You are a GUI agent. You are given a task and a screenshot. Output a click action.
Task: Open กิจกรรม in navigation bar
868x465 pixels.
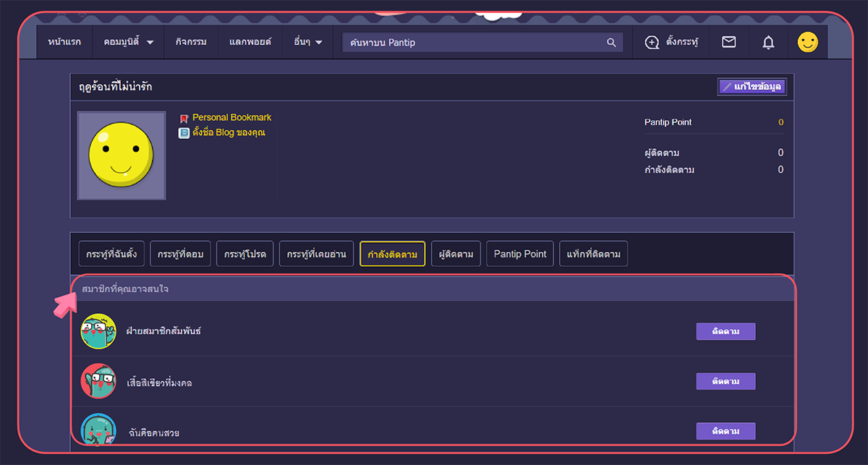[191, 43]
